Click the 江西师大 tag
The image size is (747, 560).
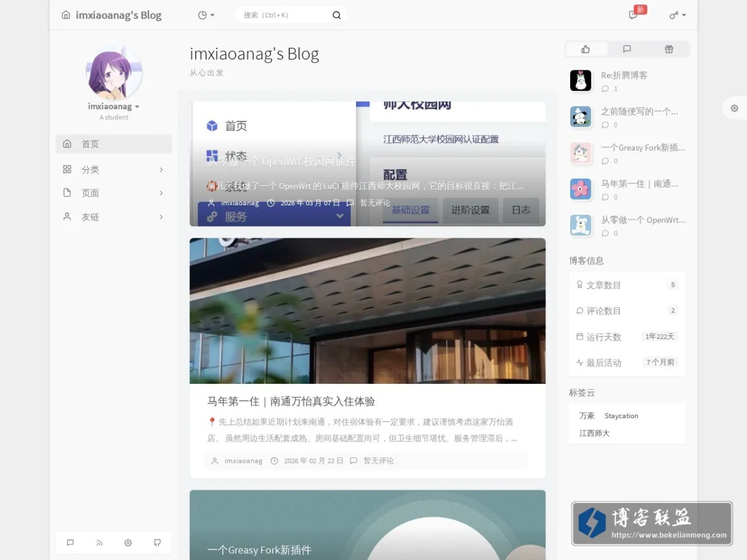(594, 433)
